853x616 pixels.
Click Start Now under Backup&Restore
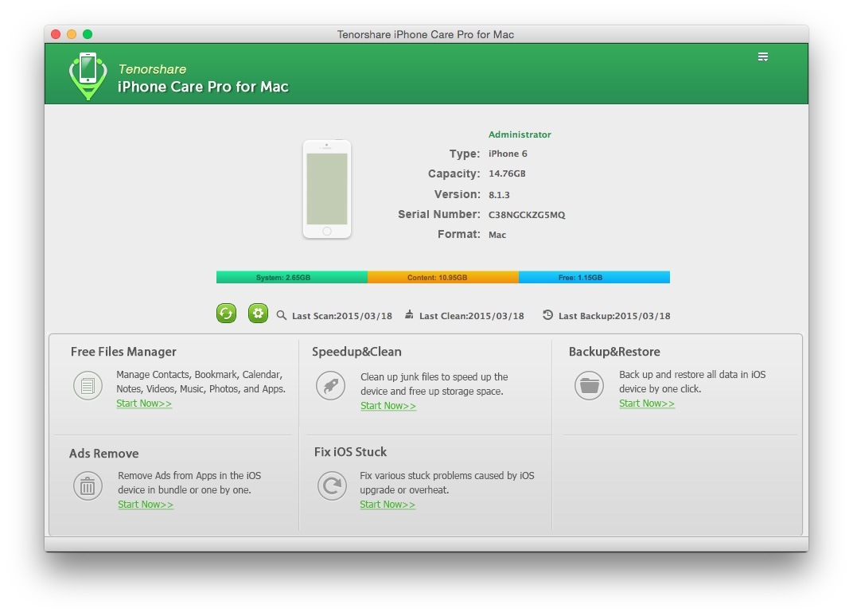(x=646, y=404)
